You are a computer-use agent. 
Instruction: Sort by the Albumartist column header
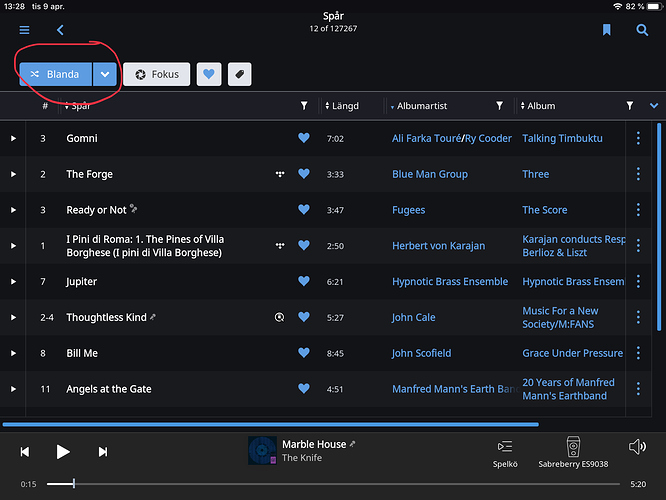coord(419,106)
